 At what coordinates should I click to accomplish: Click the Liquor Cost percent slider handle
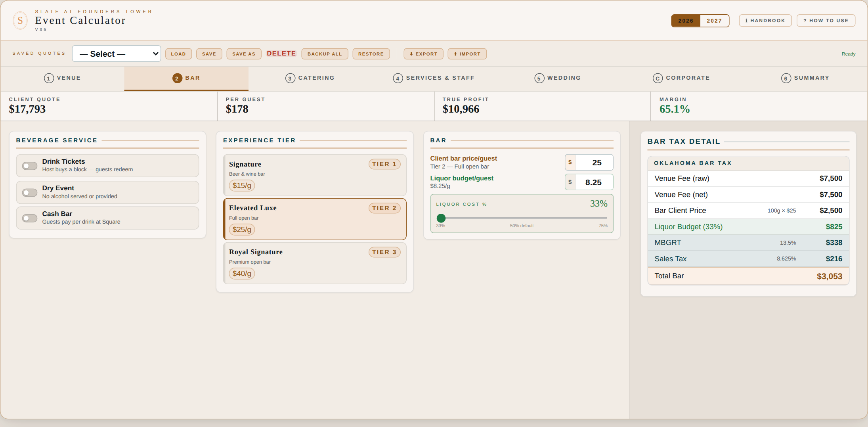[x=441, y=218]
